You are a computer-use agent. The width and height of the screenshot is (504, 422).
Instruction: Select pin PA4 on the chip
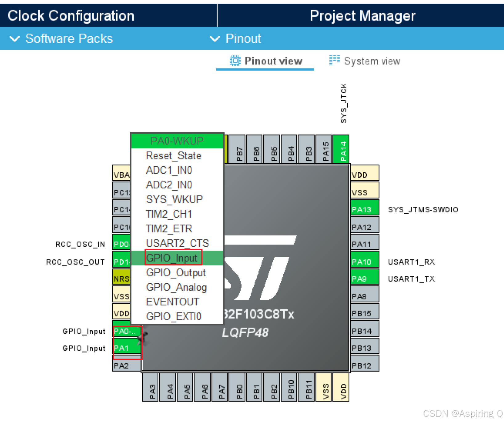[168, 387]
